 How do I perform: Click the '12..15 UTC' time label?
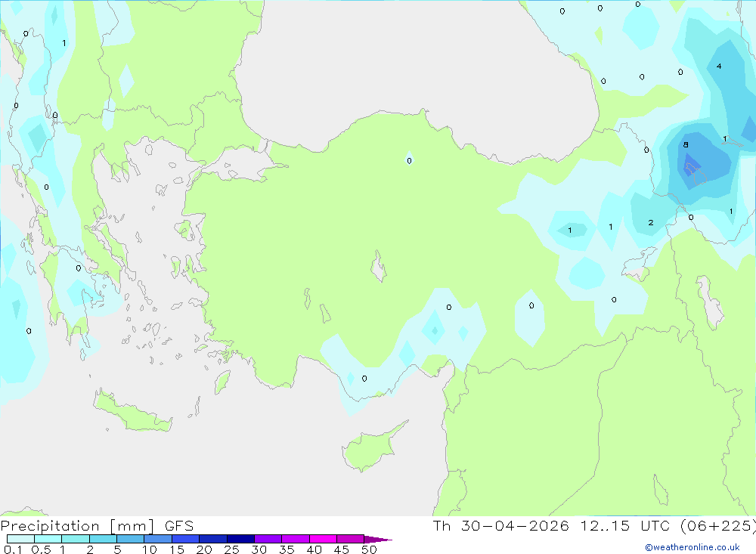(x=625, y=526)
